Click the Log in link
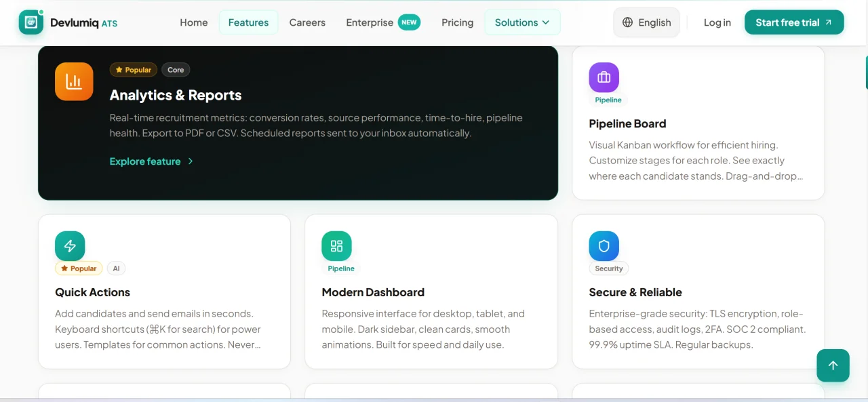 [x=717, y=22]
